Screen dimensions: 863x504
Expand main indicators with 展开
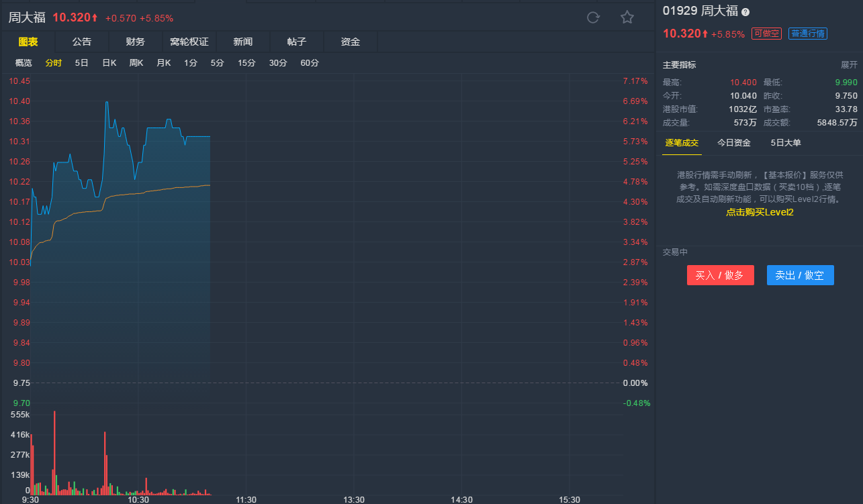click(849, 65)
